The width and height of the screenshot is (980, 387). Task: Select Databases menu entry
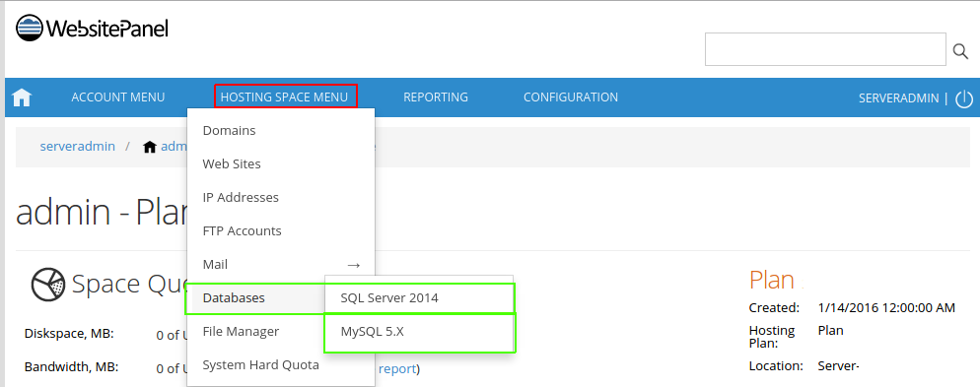tap(256, 298)
